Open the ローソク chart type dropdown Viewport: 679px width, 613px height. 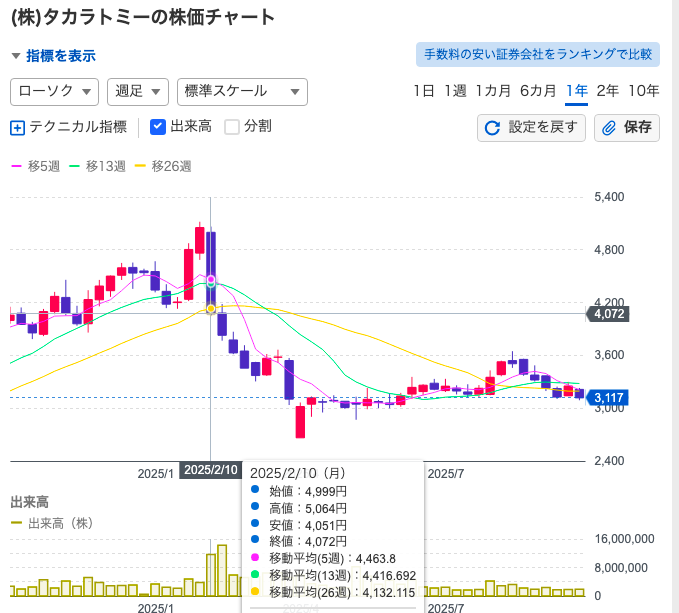54,91
